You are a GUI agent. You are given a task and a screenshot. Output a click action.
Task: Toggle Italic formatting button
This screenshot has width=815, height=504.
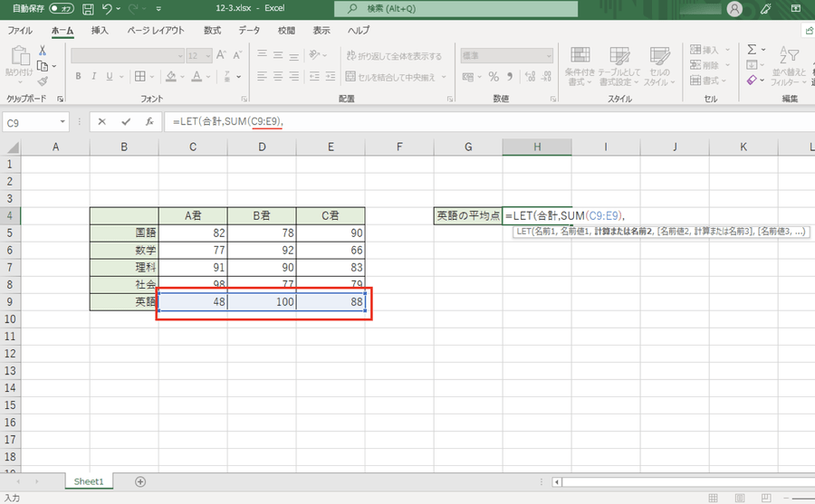click(96, 77)
